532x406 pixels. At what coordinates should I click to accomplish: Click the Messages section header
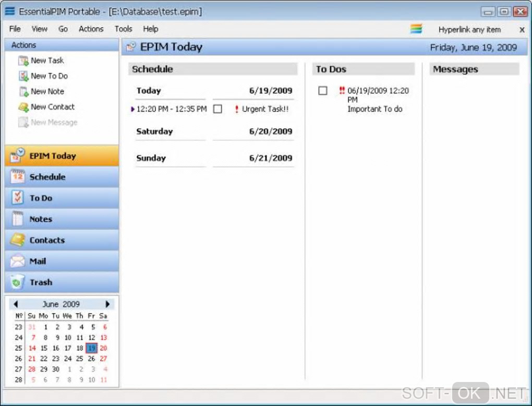click(x=474, y=69)
